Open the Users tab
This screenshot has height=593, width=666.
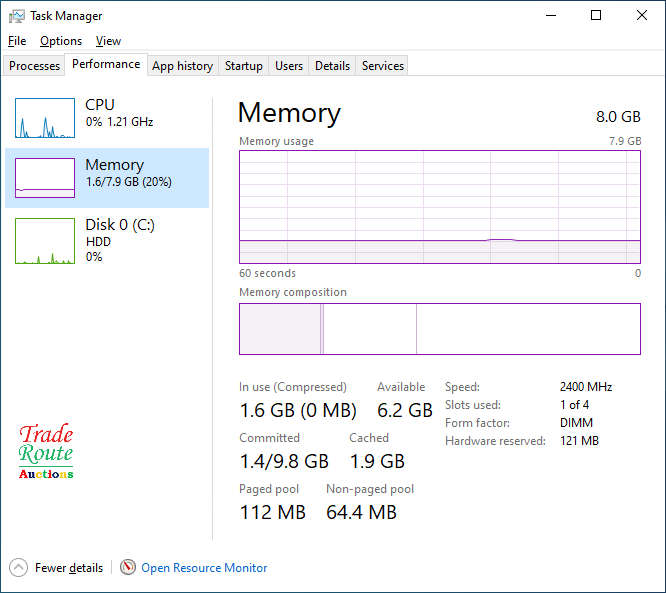point(289,66)
